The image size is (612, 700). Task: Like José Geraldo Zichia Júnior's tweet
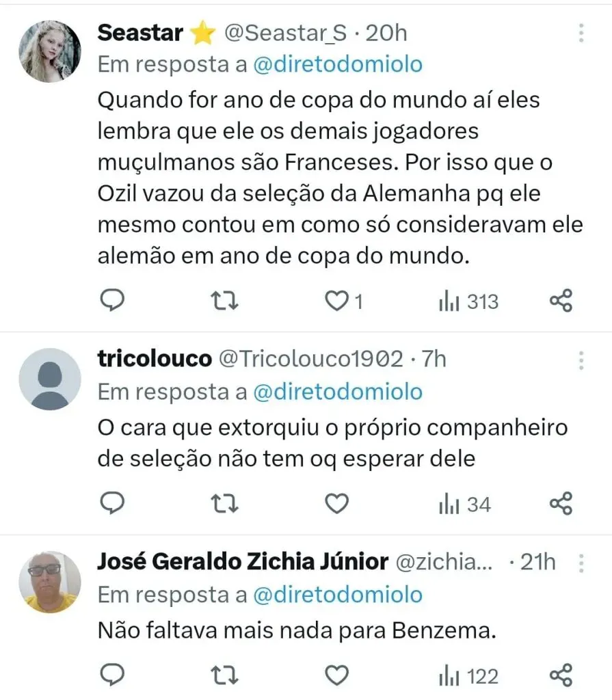[x=336, y=676]
